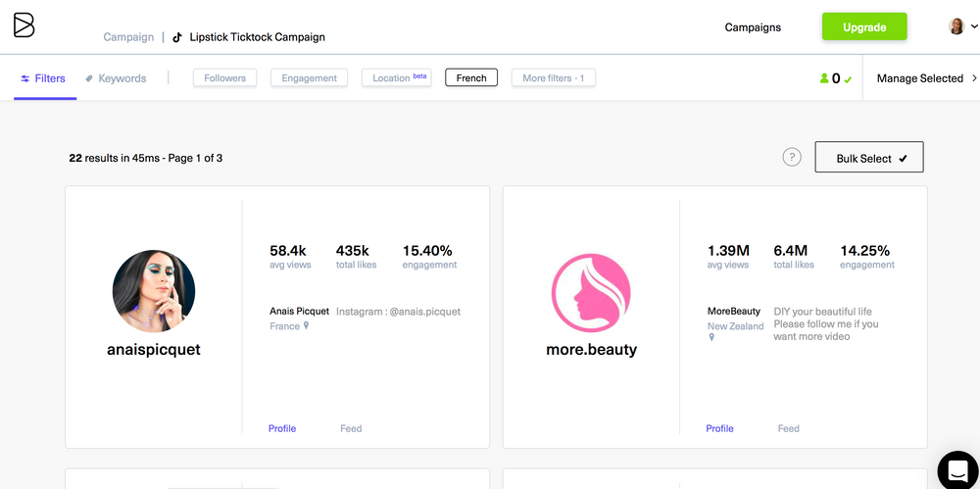Click the Campaign breadcrumb link
Viewport: 980px width, 489px height.
click(128, 37)
